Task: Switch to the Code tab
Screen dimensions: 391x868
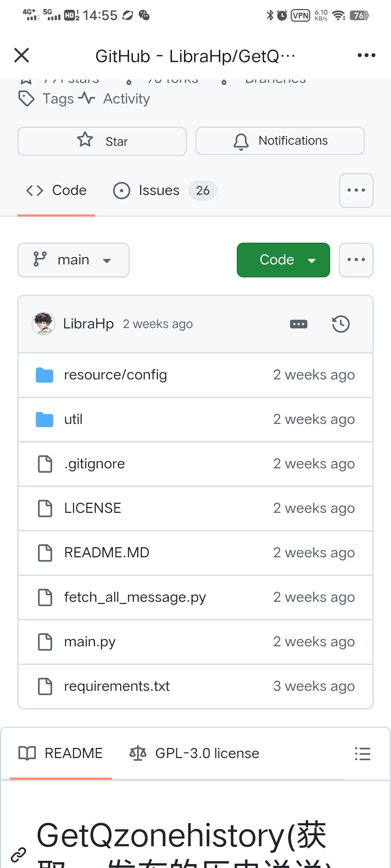Action: 56,190
